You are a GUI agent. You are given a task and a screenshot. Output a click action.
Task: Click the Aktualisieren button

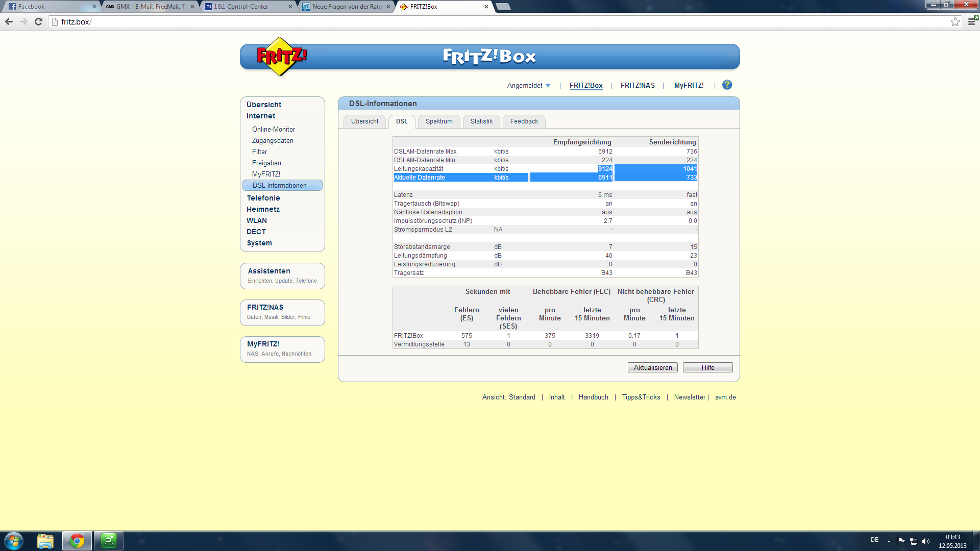(x=652, y=367)
